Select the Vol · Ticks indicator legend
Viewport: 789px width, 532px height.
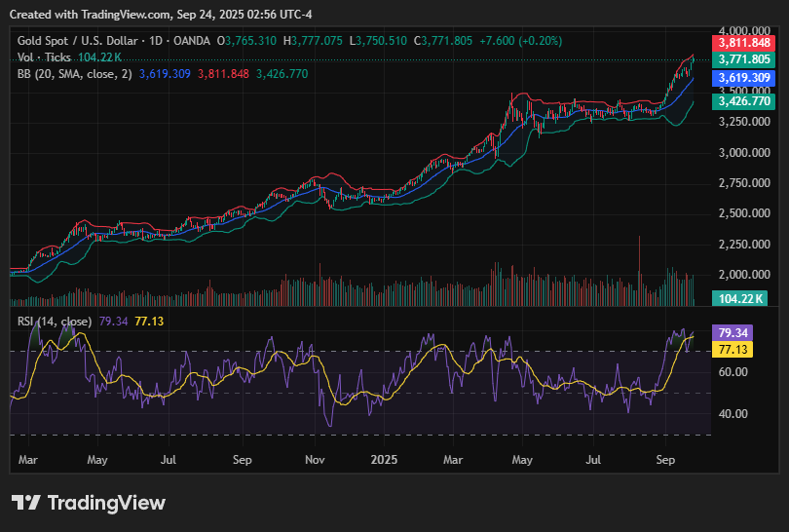click(x=44, y=57)
